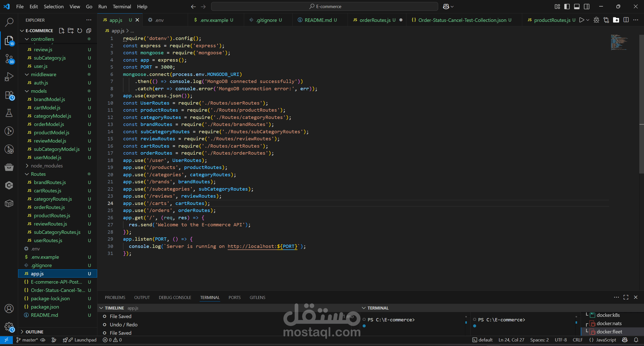The width and height of the screenshot is (644, 346).
Task: Collapse all folders in explorer
Action: pyautogui.click(x=89, y=31)
